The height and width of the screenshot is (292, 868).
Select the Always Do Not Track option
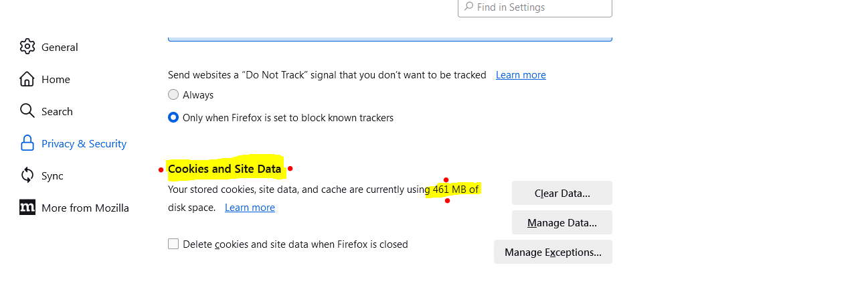173,95
